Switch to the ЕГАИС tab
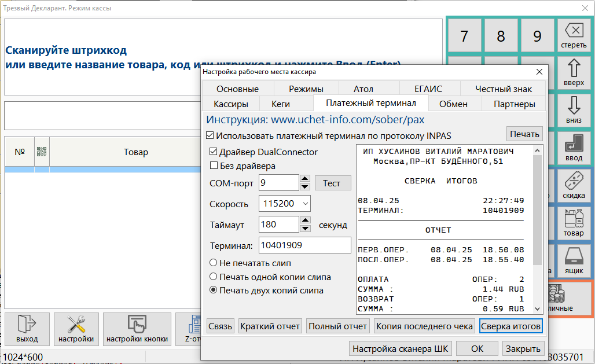 coord(428,89)
